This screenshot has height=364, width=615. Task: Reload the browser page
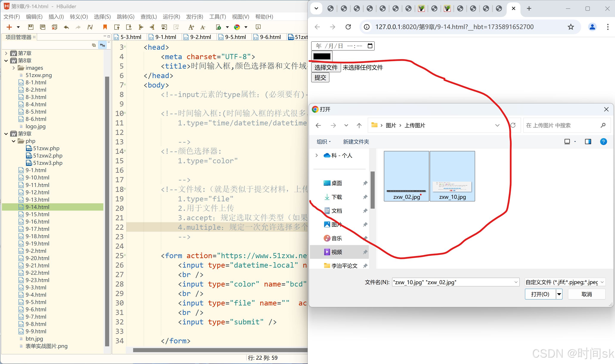coord(348,27)
